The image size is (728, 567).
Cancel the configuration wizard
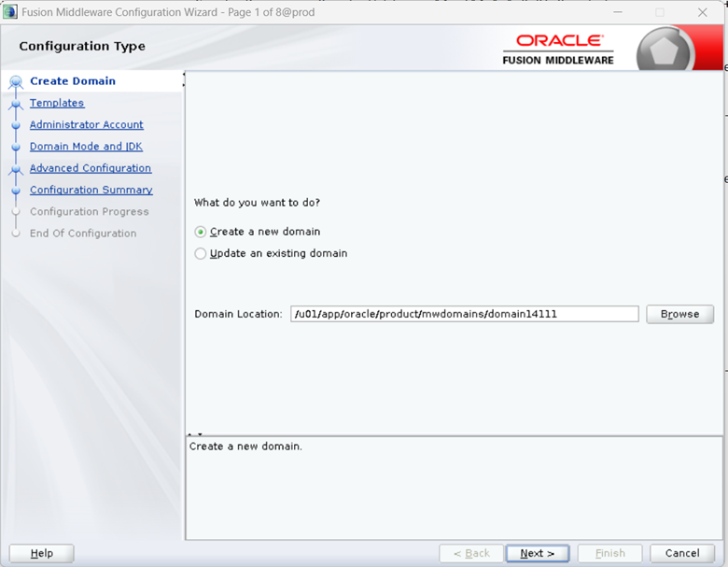682,553
